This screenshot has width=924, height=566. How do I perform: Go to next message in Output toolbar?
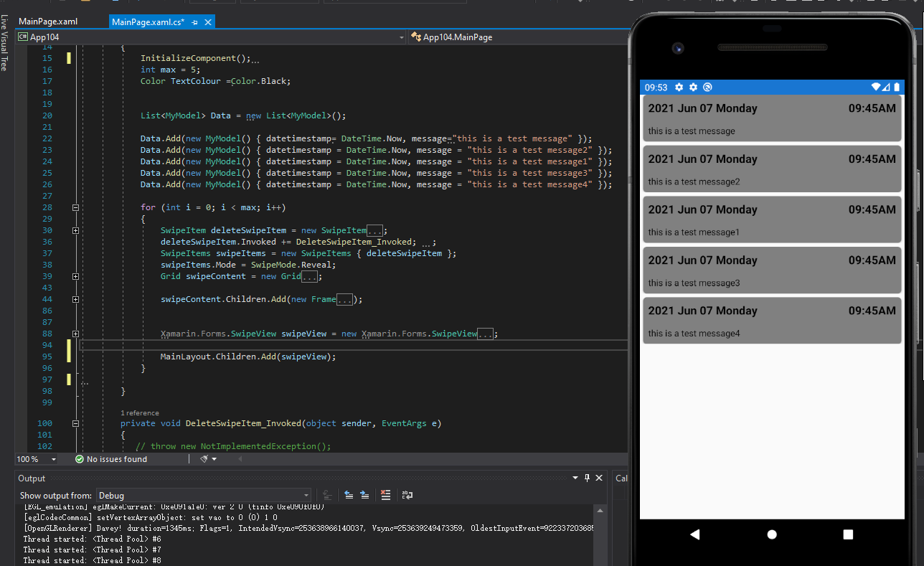click(x=364, y=495)
